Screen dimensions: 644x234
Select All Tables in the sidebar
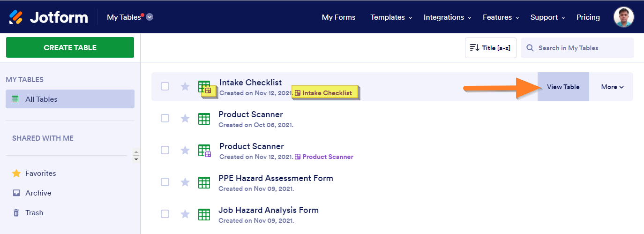pyautogui.click(x=70, y=99)
